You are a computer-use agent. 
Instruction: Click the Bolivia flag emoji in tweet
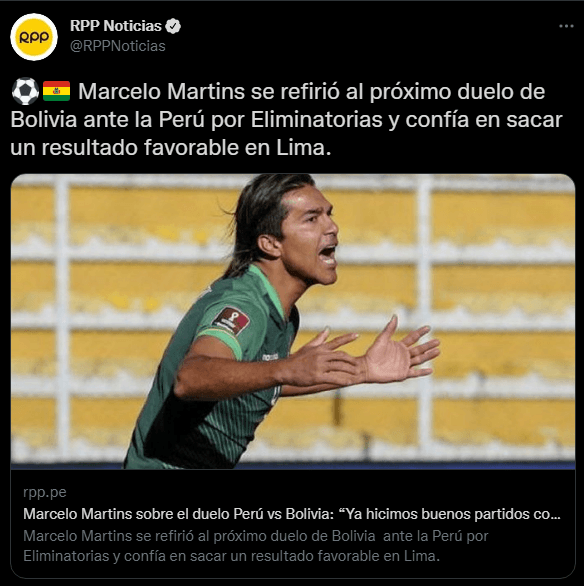click(56, 91)
